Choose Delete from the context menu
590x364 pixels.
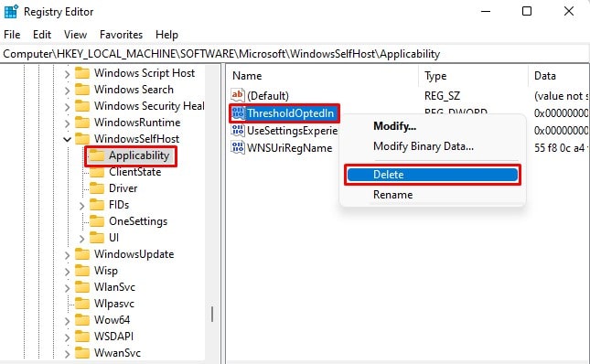(433, 175)
